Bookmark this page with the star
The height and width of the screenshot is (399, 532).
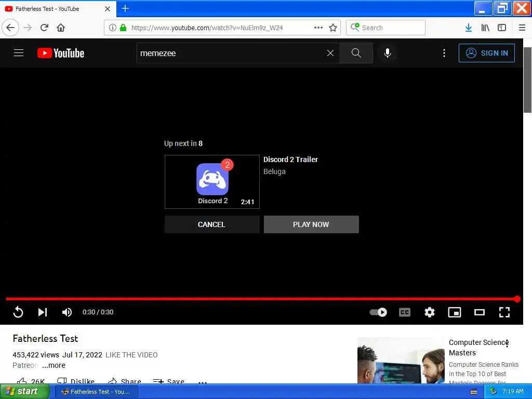333,28
